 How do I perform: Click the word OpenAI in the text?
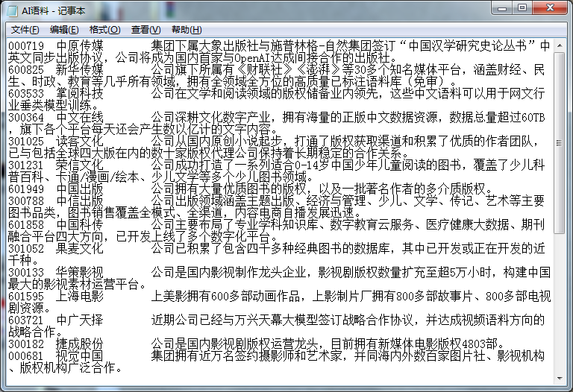[251, 58]
